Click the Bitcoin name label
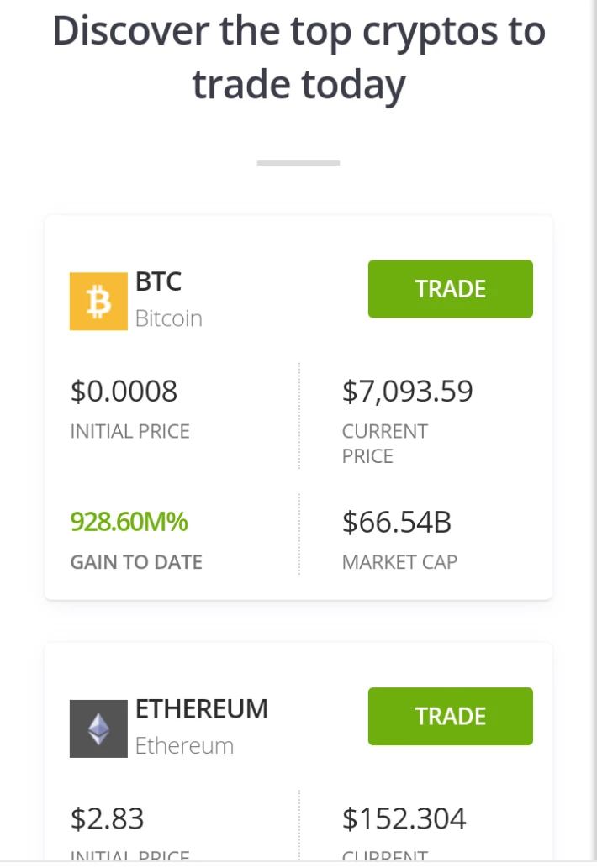Viewport: 597px width, 868px height. [x=169, y=318]
